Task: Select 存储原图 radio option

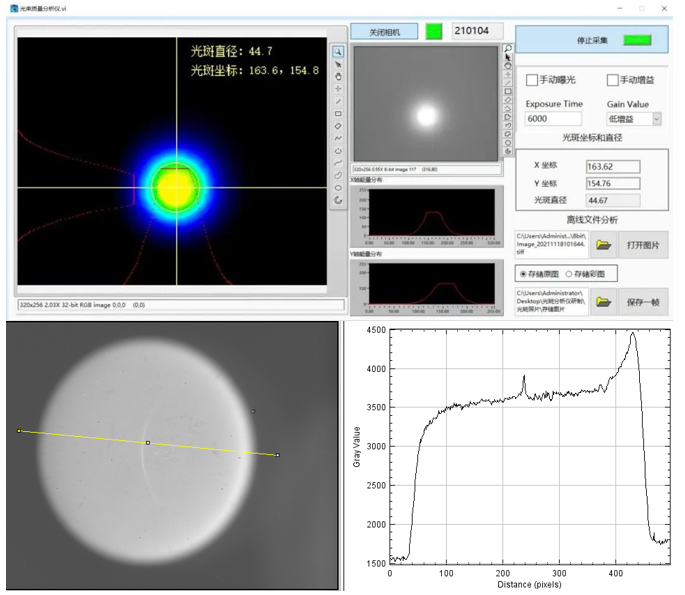Action: (x=523, y=274)
